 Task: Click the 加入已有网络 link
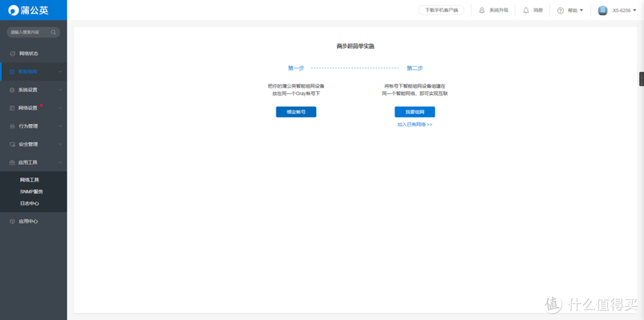pos(414,125)
